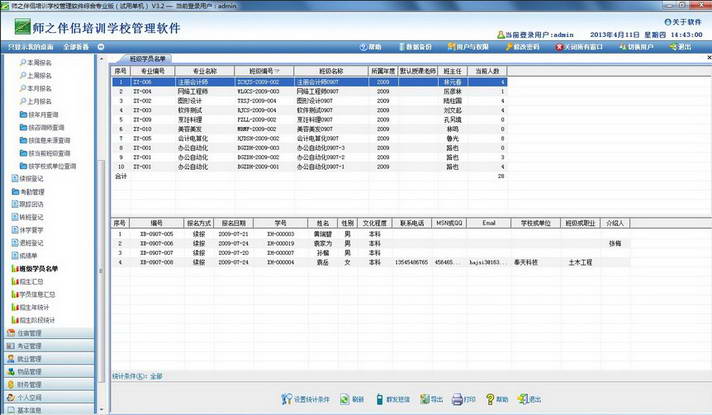Open 休学复学 in the sidebar
The width and height of the screenshot is (712, 415).
point(27,230)
